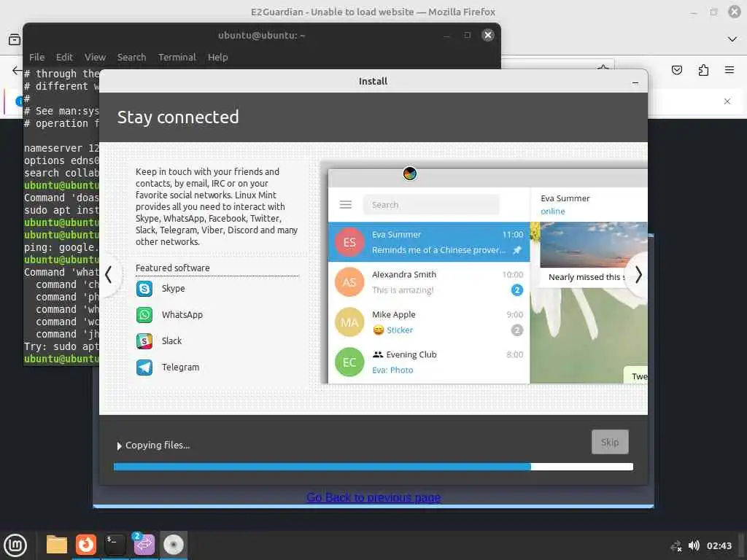
Task: Click the installer copy progress bar
Action: [373, 467]
